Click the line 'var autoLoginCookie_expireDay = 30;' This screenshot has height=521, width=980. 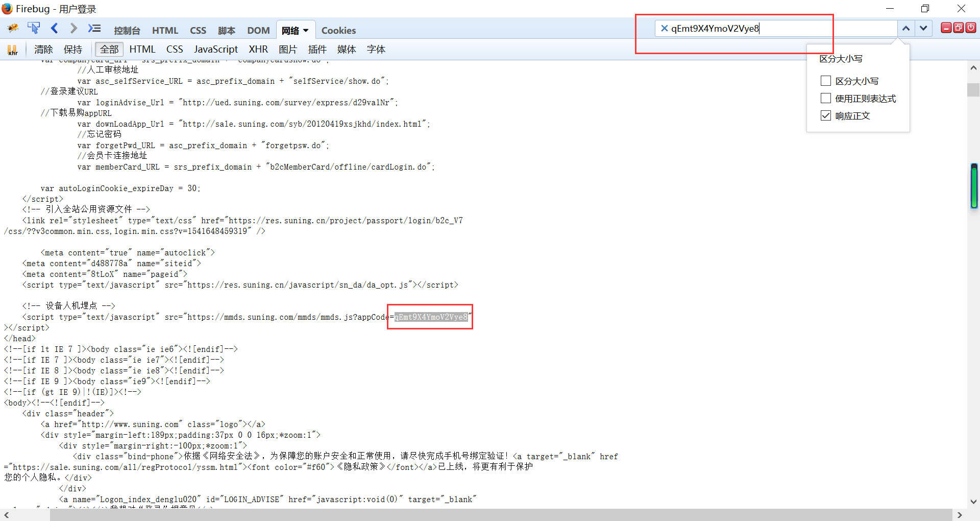point(120,188)
